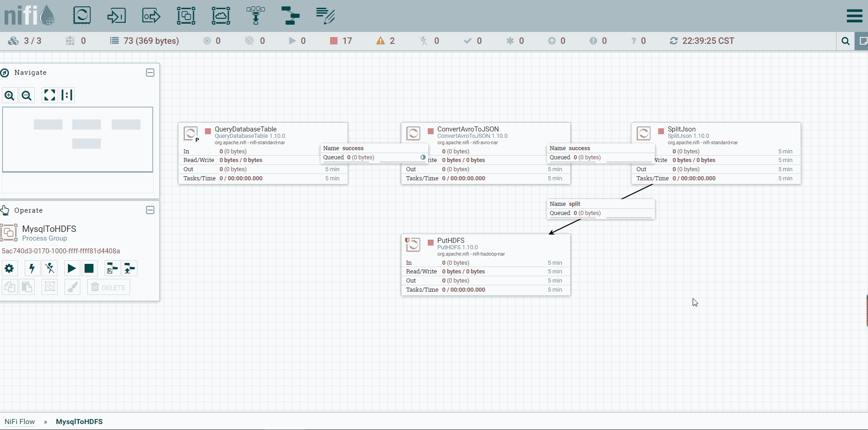Select the Process Group toolbar icon
This screenshot has height=430, width=868.
(x=186, y=16)
